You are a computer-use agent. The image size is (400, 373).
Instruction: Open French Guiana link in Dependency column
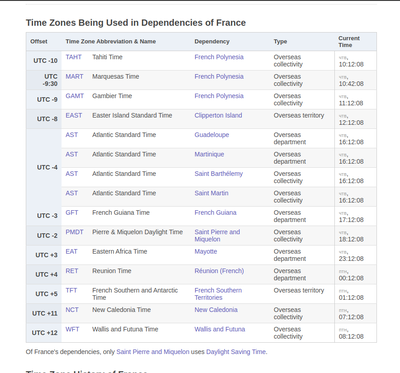click(x=215, y=213)
